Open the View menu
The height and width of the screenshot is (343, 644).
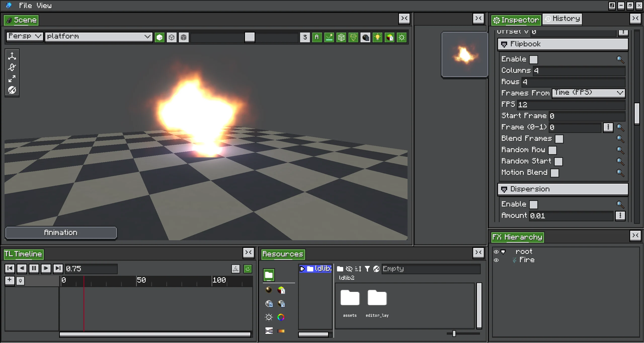click(44, 6)
